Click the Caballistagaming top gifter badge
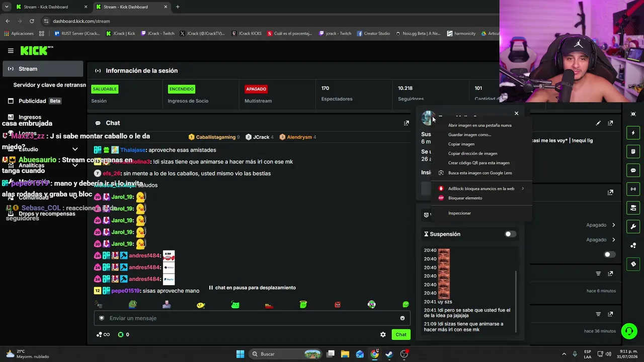644x362 pixels. [x=214, y=137]
